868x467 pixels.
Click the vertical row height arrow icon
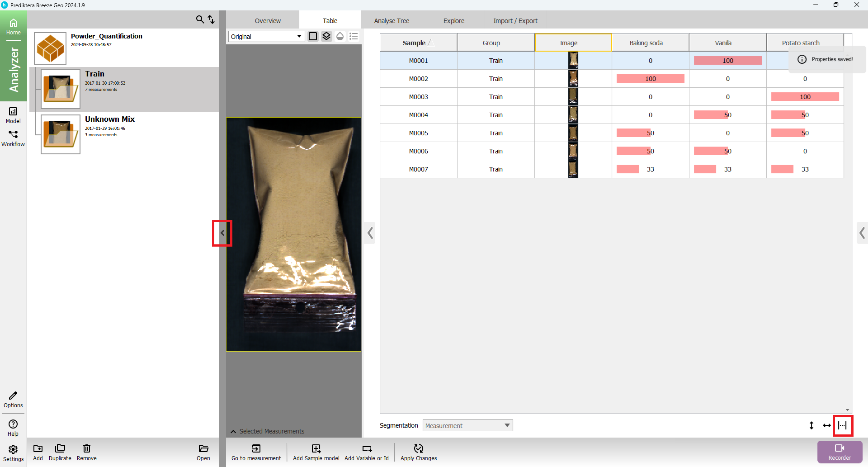(x=811, y=425)
